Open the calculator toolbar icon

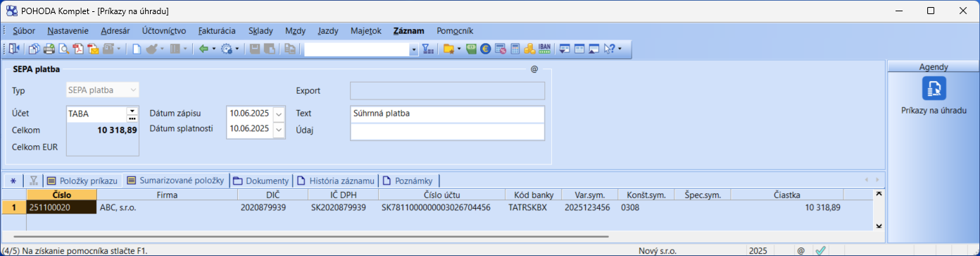tap(515, 49)
